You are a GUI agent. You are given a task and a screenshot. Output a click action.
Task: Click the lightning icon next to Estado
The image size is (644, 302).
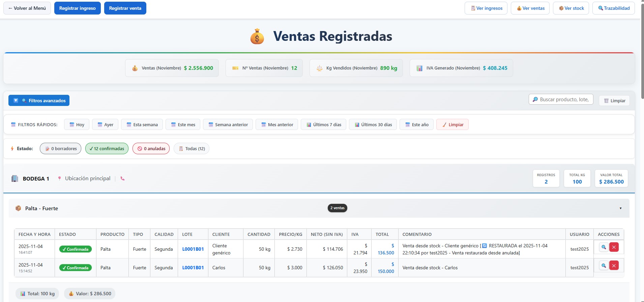point(12,148)
